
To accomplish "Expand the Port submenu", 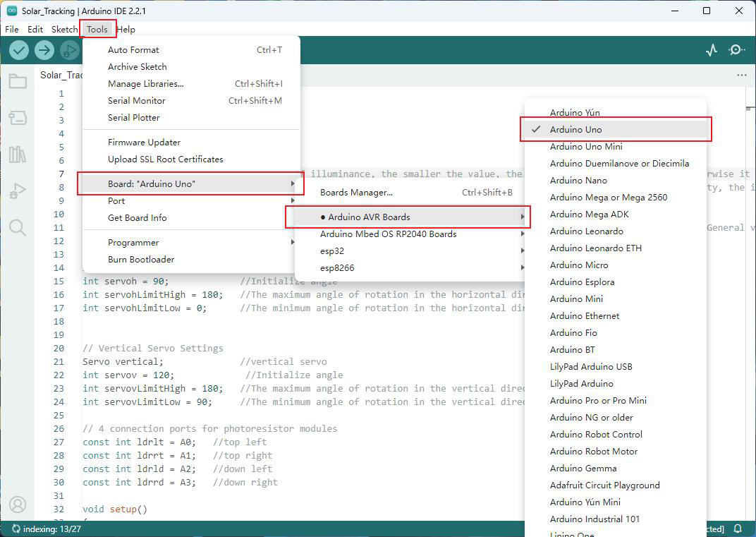I will click(x=191, y=200).
